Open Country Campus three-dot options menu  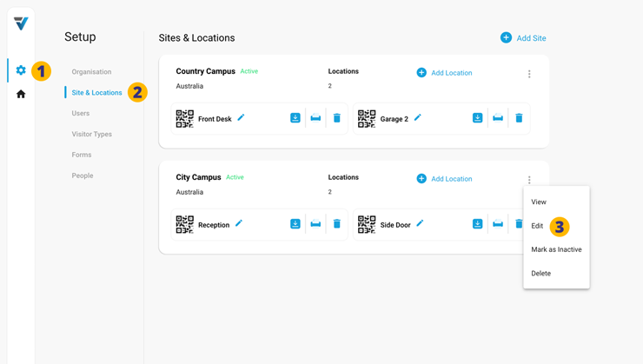529,74
